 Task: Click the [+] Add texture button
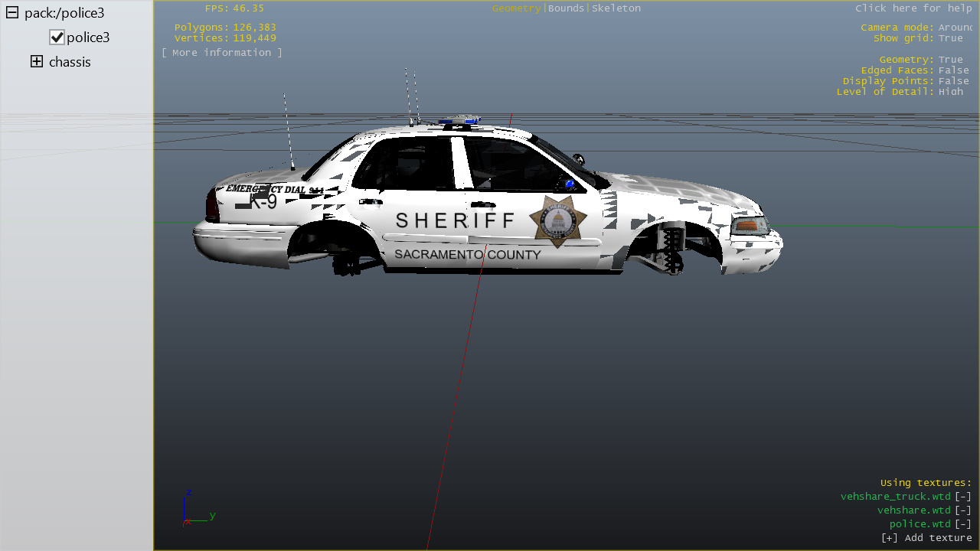[x=926, y=538]
